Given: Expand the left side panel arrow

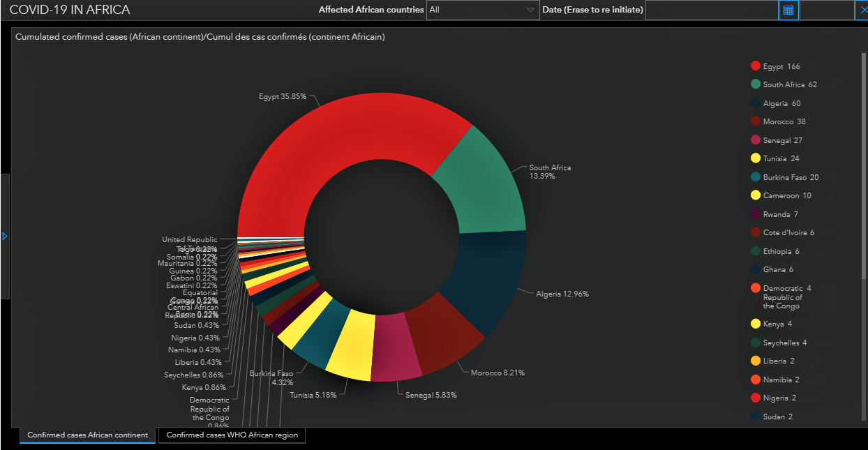Looking at the screenshot, I should click(x=5, y=237).
